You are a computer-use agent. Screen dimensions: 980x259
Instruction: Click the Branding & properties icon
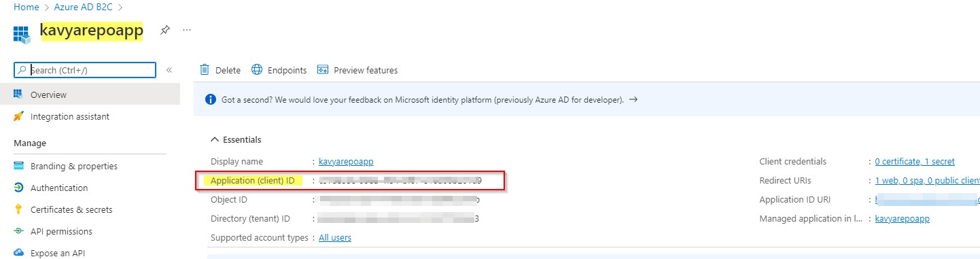[18, 166]
